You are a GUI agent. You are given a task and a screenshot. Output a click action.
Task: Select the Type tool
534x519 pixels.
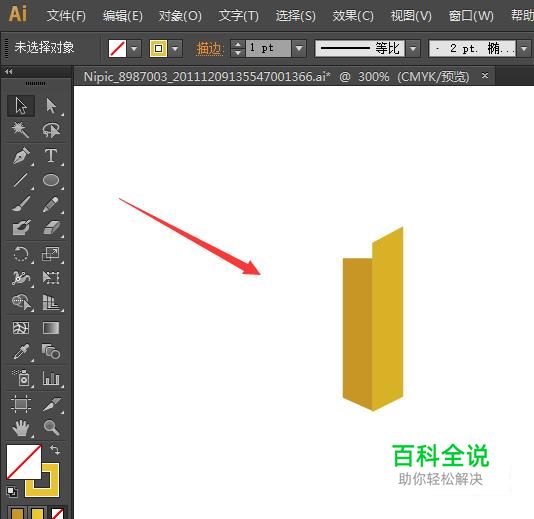pyautogui.click(x=51, y=156)
